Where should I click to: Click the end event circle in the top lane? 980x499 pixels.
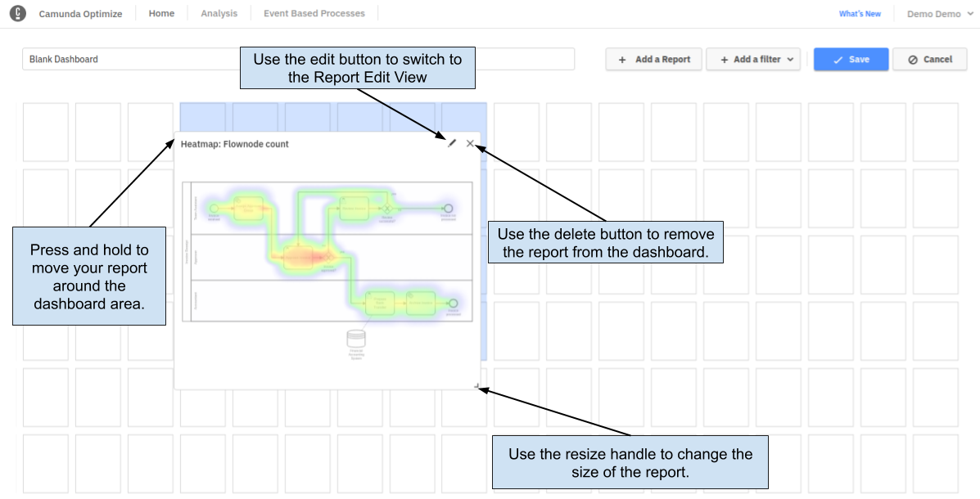click(x=448, y=209)
